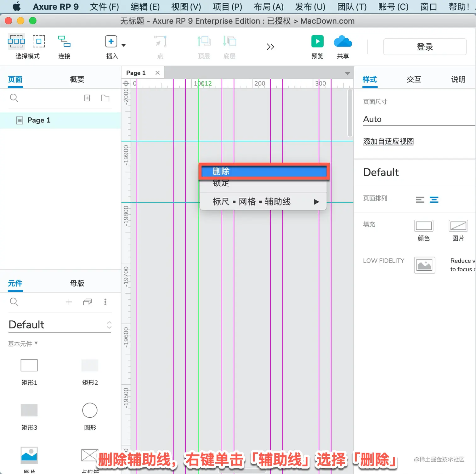Viewport: 476px width, 474px height.
Task: Click the 顶层 bring to front icon
Action: click(204, 41)
